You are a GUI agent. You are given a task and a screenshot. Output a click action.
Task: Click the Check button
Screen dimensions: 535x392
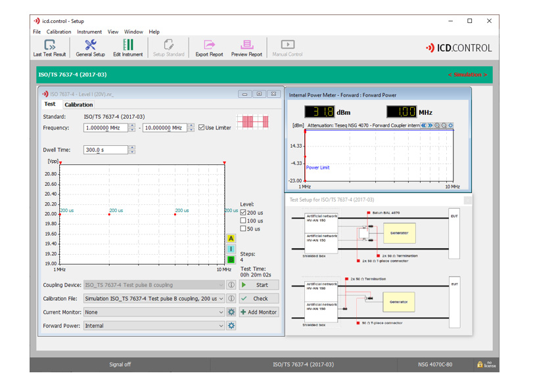click(259, 299)
